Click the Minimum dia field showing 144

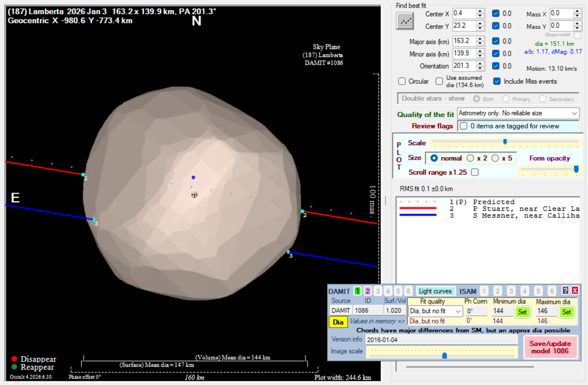pyautogui.click(x=503, y=311)
